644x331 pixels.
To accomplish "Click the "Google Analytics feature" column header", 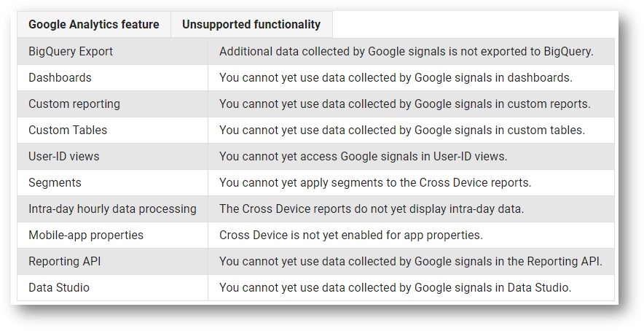I will (93, 25).
